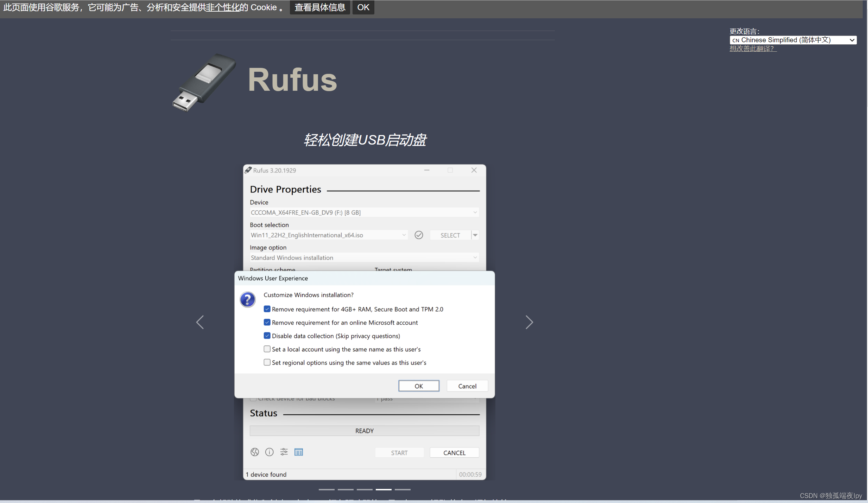
Task: Click the Rufus heading text
Action: tap(292, 80)
